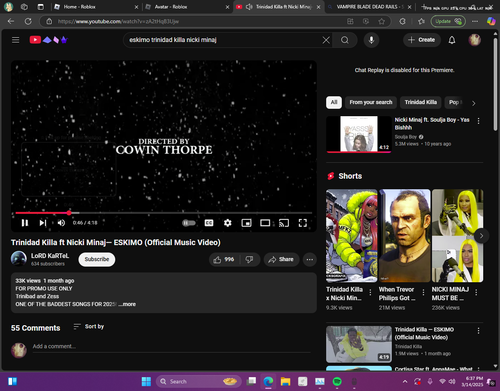
Task: Open Spotify from the taskbar
Action: point(337,381)
